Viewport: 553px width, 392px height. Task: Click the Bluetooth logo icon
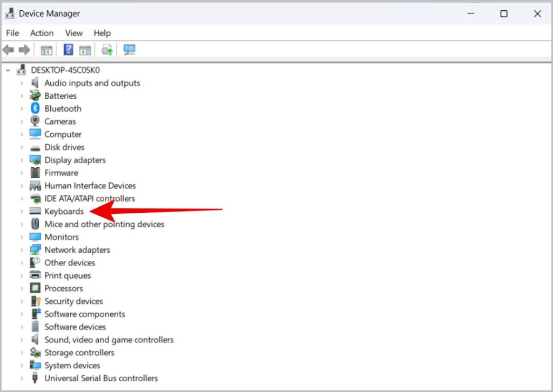pos(35,108)
